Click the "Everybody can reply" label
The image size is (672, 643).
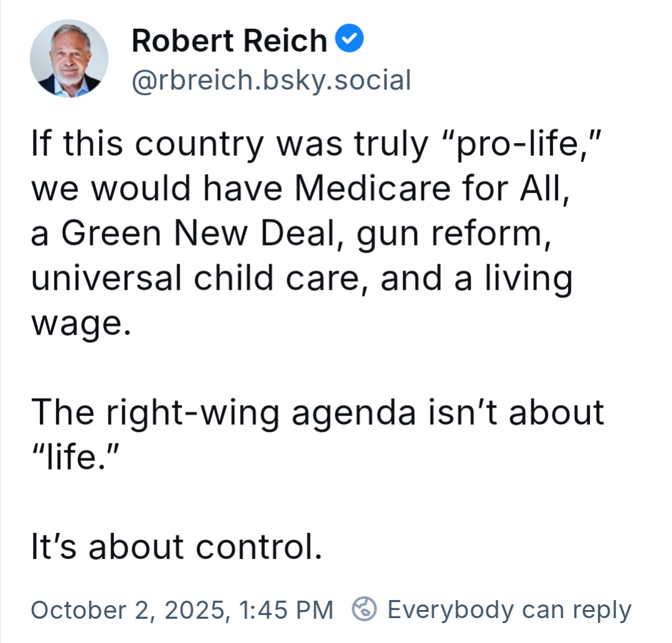pos(509,609)
